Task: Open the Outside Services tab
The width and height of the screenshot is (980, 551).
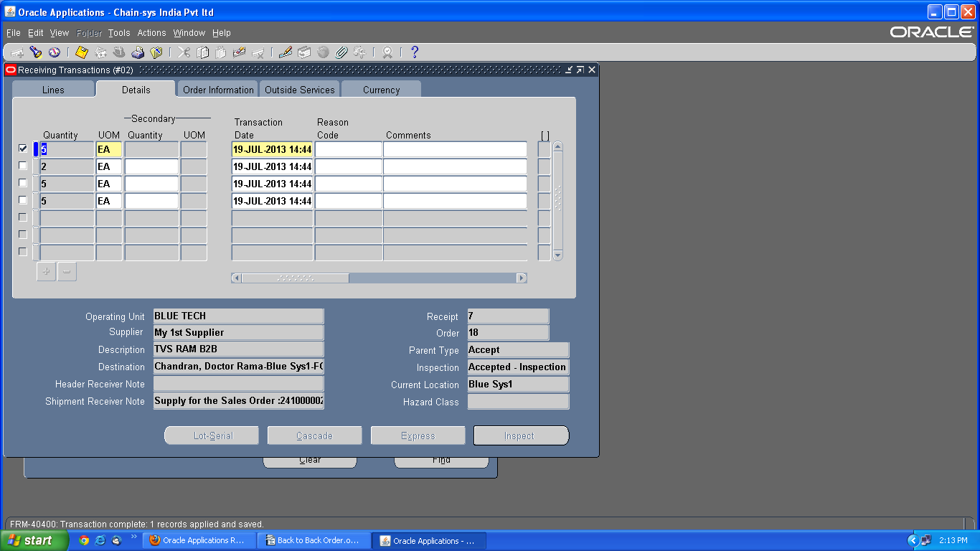Action: pyautogui.click(x=300, y=90)
